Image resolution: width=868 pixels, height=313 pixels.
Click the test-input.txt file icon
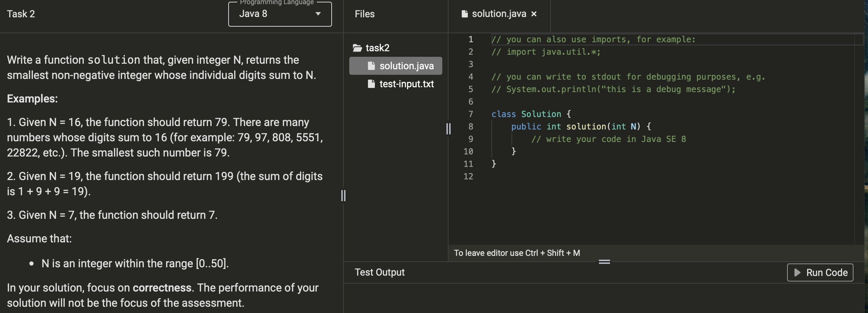(371, 84)
